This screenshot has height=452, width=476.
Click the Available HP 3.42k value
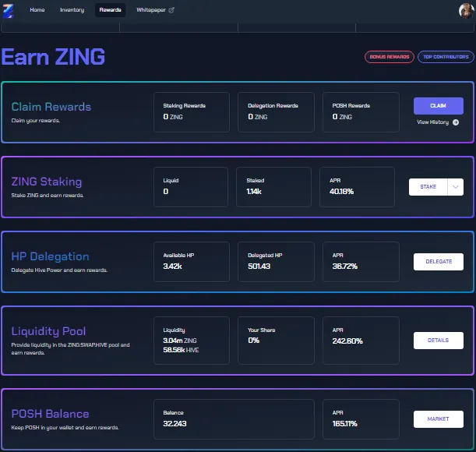[x=172, y=267]
